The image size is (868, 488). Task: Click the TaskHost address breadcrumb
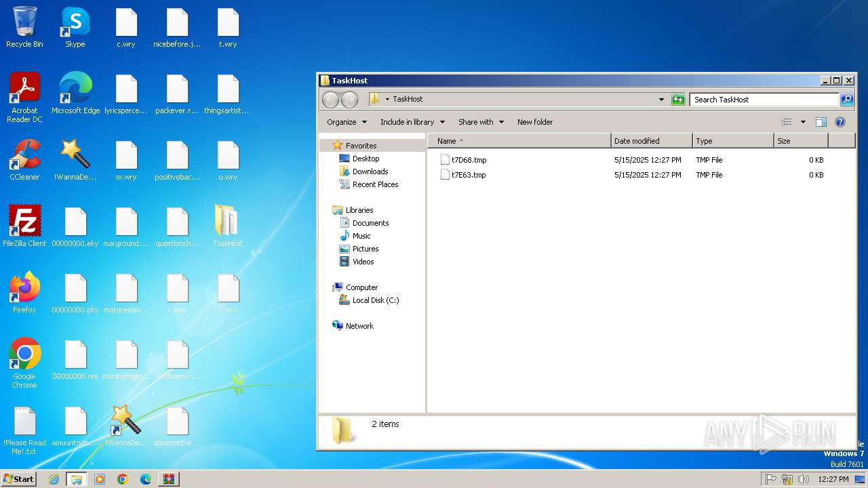pos(408,100)
